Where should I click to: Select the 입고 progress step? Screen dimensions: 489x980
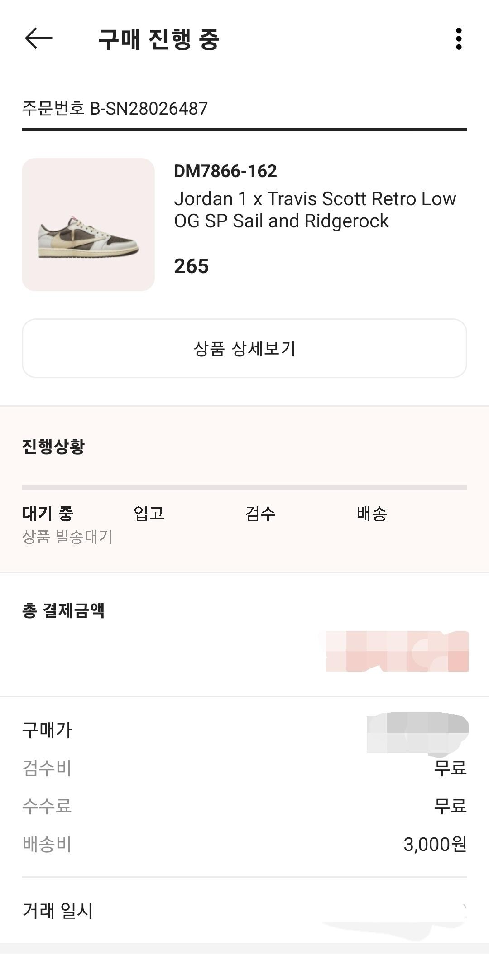149,514
